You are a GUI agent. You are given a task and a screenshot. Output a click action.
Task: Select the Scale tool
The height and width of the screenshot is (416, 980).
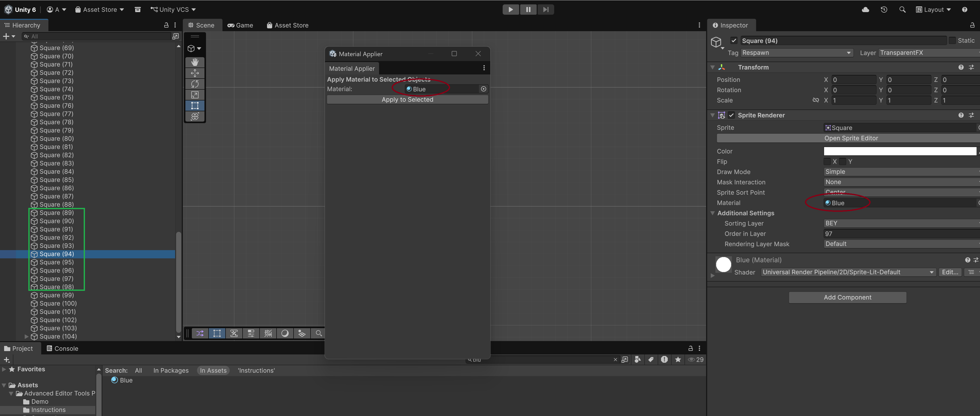coord(195,95)
